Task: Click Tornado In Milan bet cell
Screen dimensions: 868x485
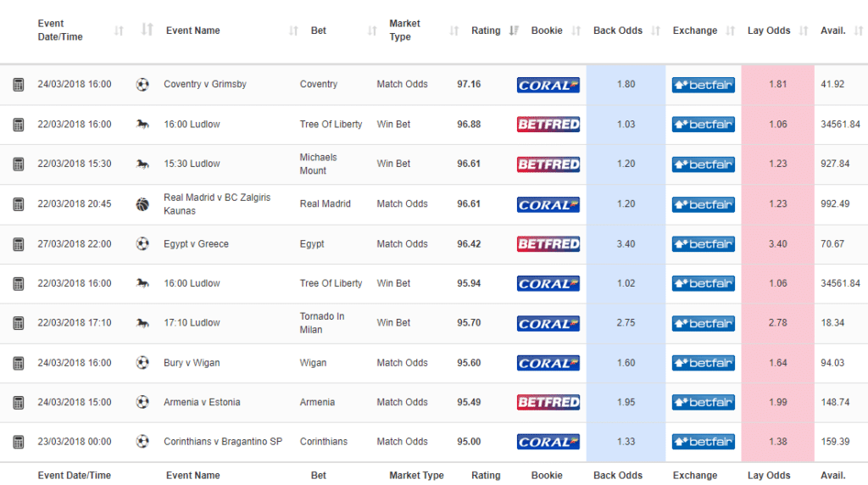Action: point(322,323)
